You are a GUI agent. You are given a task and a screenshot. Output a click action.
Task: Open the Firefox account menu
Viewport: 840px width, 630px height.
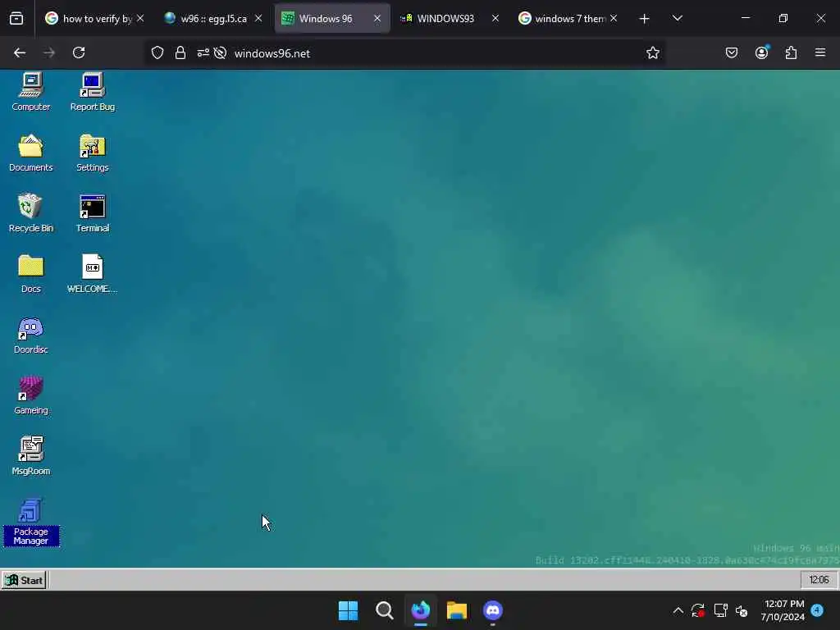(x=762, y=52)
